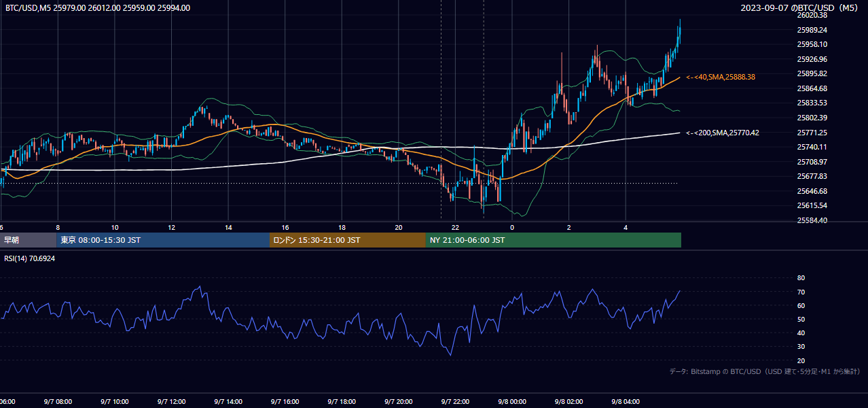
Task: Select price axis value 25926.96
Action: pyautogui.click(x=812, y=59)
